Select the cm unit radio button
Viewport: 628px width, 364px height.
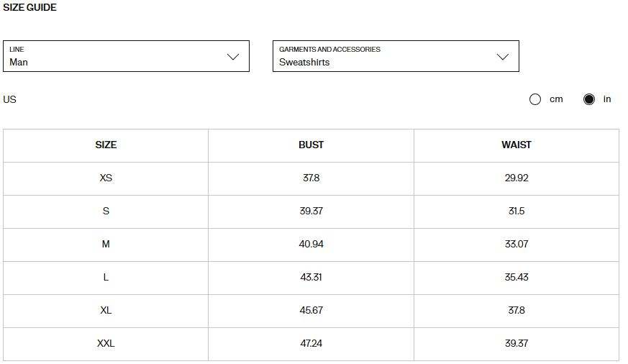pyautogui.click(x=535, y=99)
